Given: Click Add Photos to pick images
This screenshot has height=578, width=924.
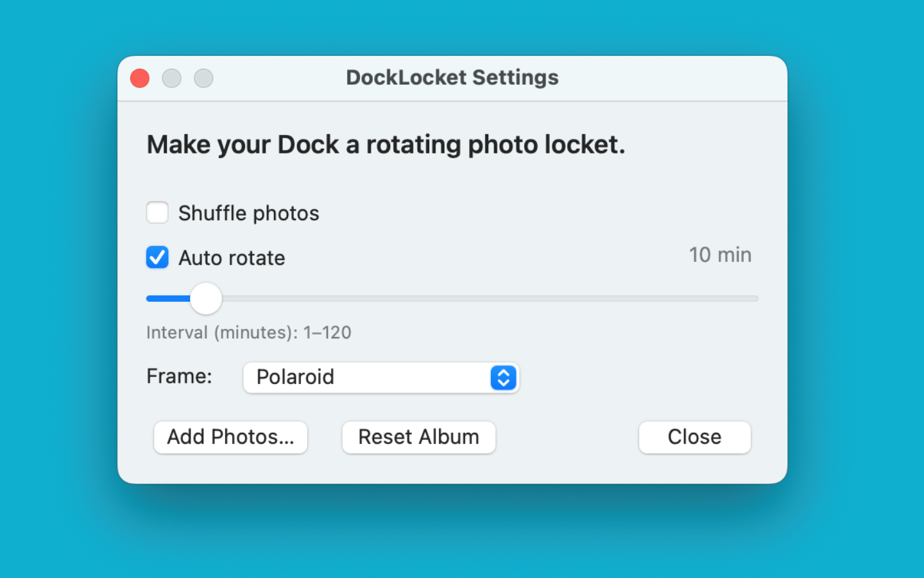Looking at the screenshot, I should [x=230, y=437].
